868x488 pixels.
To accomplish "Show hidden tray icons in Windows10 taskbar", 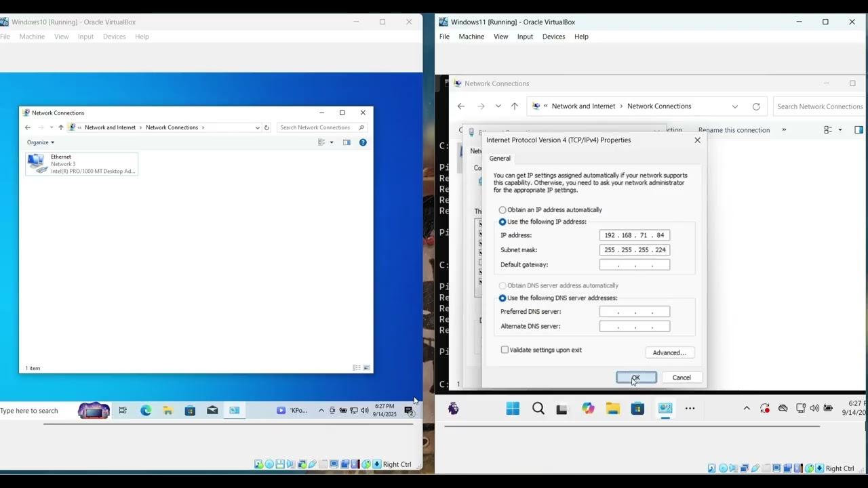I will point(321,411).
